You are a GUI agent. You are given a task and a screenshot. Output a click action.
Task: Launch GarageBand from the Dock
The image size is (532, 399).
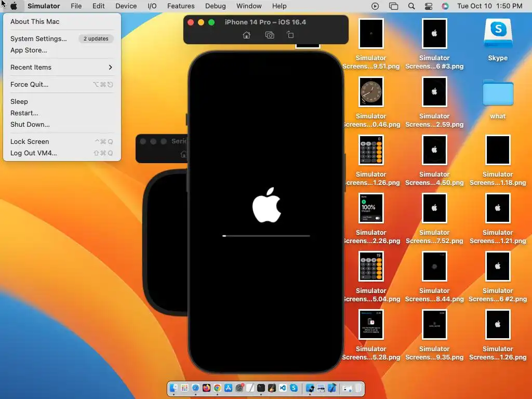(x=272, y=388)
